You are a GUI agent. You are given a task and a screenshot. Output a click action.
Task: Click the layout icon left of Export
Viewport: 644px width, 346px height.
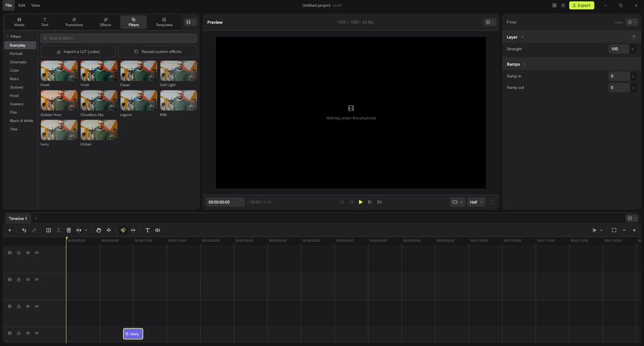[x=554, y=5]
